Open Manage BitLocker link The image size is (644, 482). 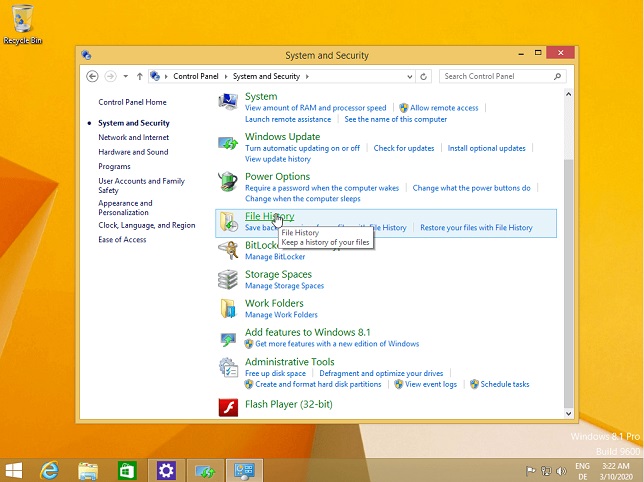coord(275,257)
